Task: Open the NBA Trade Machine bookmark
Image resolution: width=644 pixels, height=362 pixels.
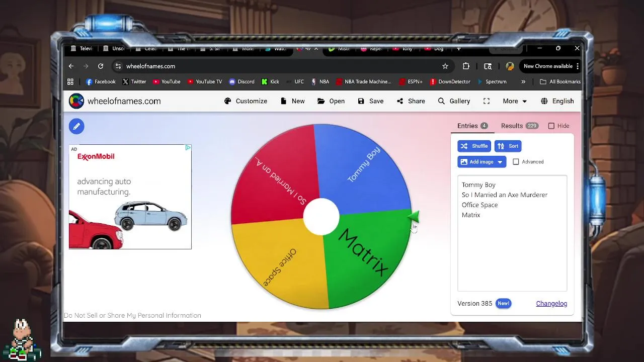Action: pyautogui.click(x=364, y=81)
